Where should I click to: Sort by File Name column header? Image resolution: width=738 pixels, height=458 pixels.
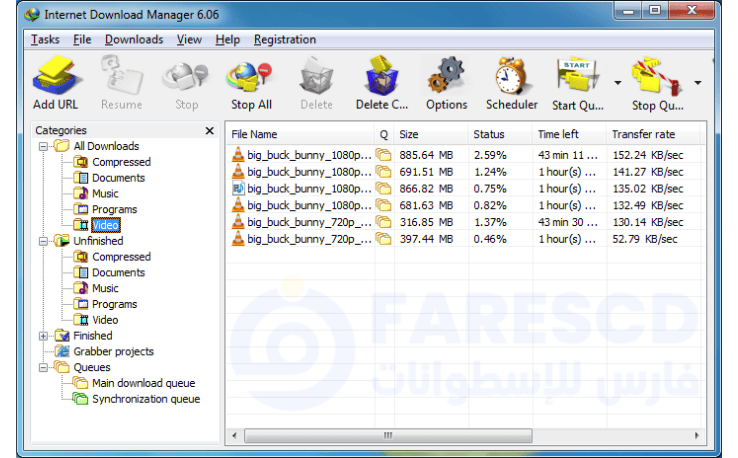pyautogui.click(x=300, y=135)
